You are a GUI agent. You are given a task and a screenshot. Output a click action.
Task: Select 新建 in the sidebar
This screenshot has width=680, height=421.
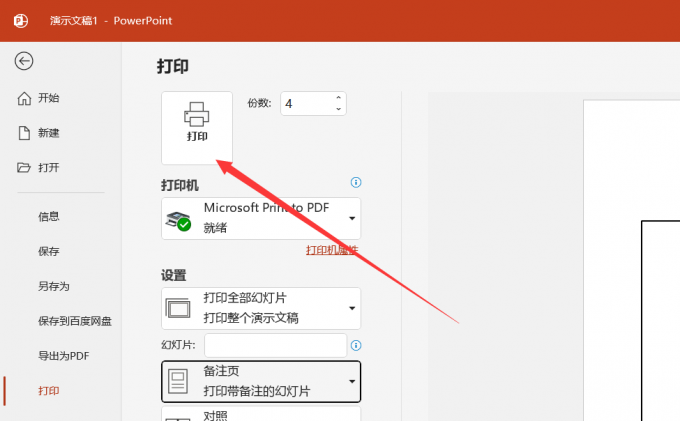49,133
